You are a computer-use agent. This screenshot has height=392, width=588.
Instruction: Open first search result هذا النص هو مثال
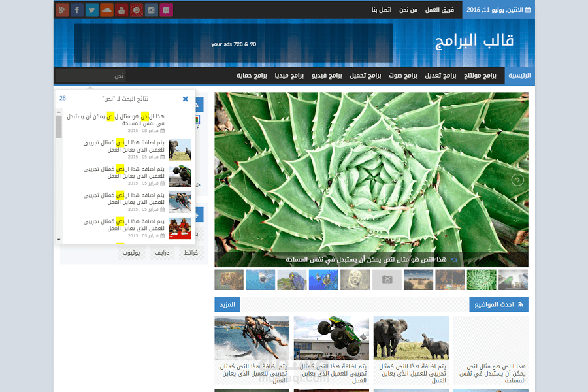[116, 120]
